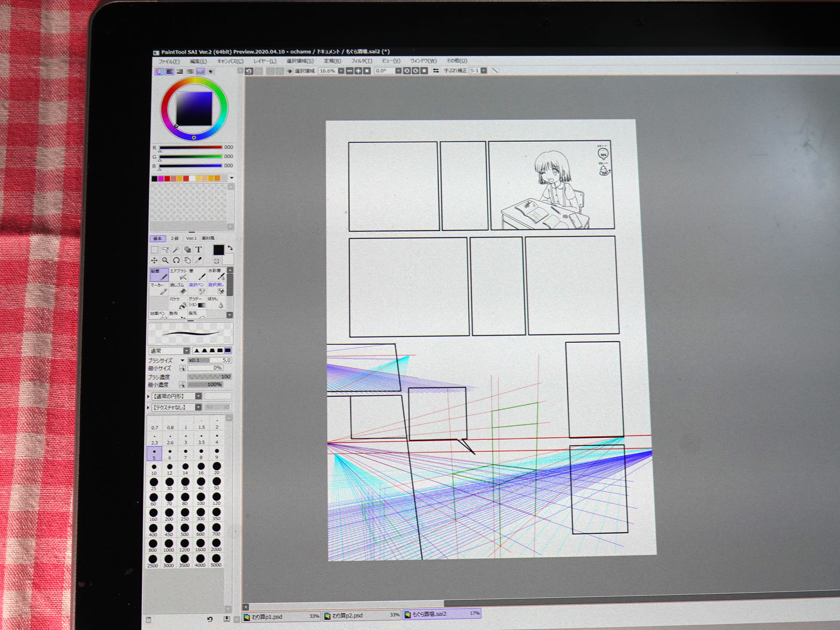Expand the 【通常の円形】 brush shape dropdown
Viewport: 840px width, 630px height.
(x=198, y=396)
